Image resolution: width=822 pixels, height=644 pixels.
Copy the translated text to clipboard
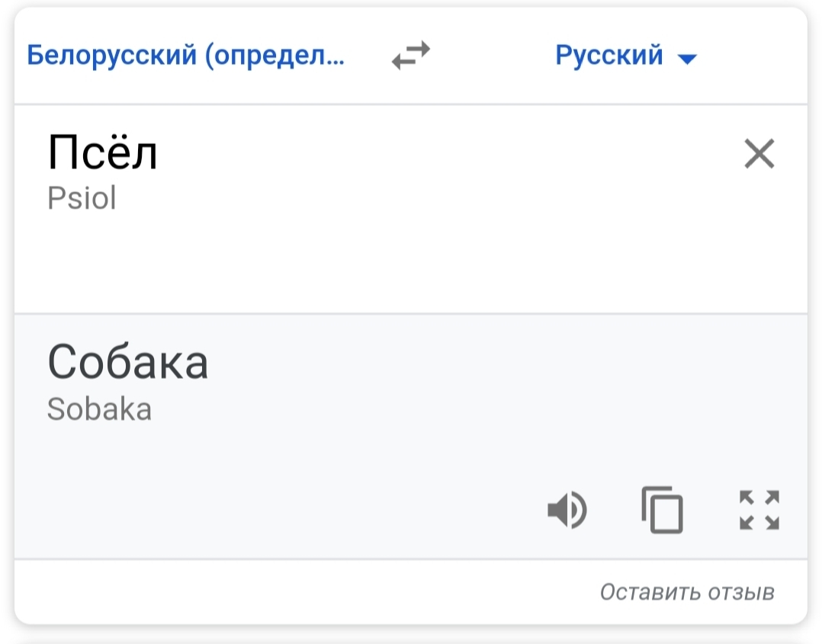click(x=662, y=510)
